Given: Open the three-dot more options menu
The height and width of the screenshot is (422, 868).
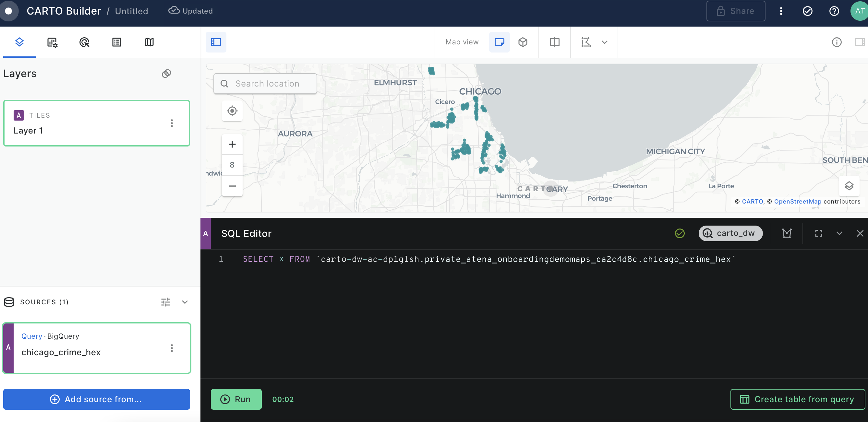Looking at the screenshot, I should [781, 11].
